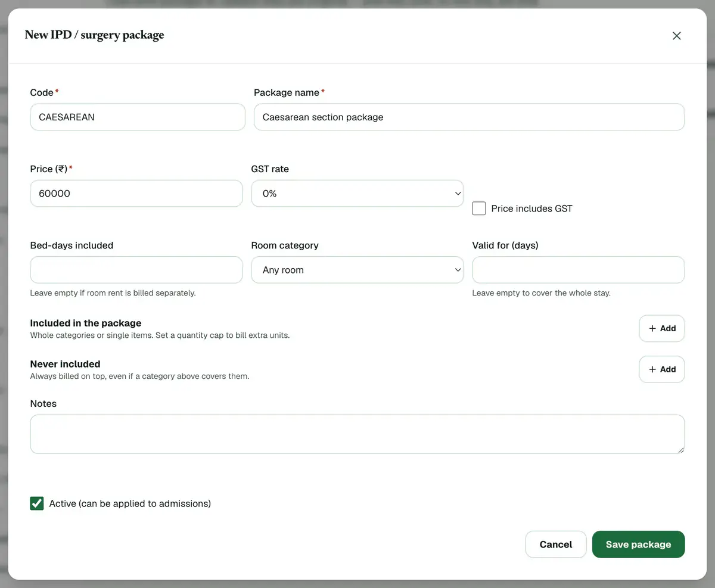Uncheck the Active package checkbox

tap(37, 503)
